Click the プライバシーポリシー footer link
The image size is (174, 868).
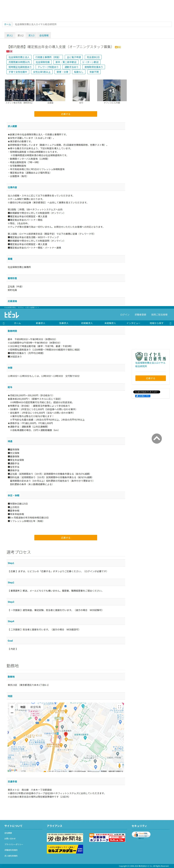pyautogui.click(x=14, y=844)
